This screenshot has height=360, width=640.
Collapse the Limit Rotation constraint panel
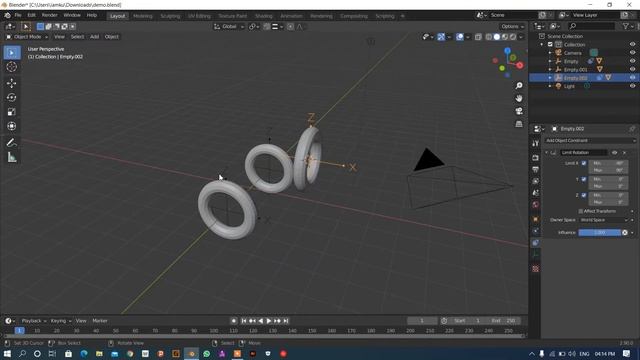tap(547, 153)
